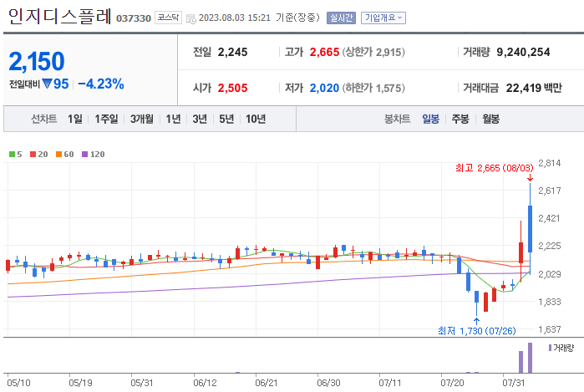Click the 2,814 price axis label

(x=550, y=163)
